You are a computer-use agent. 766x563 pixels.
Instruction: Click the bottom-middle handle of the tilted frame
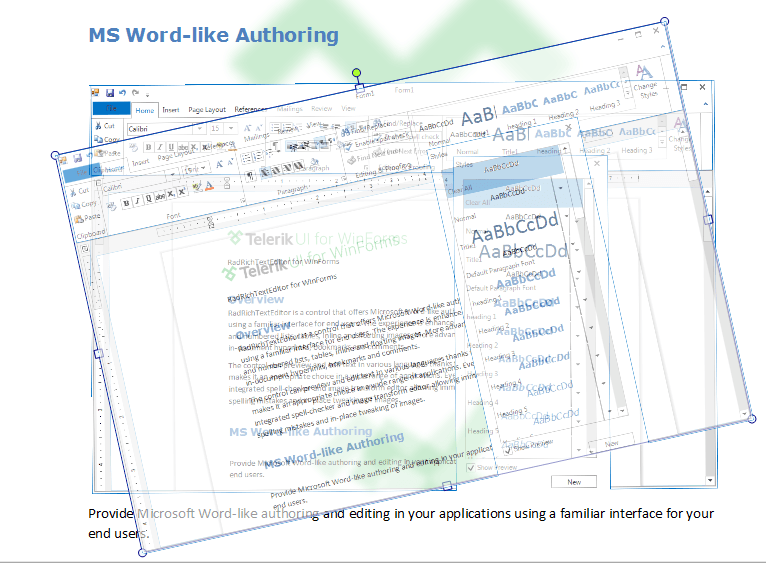[x=447, y=486]
